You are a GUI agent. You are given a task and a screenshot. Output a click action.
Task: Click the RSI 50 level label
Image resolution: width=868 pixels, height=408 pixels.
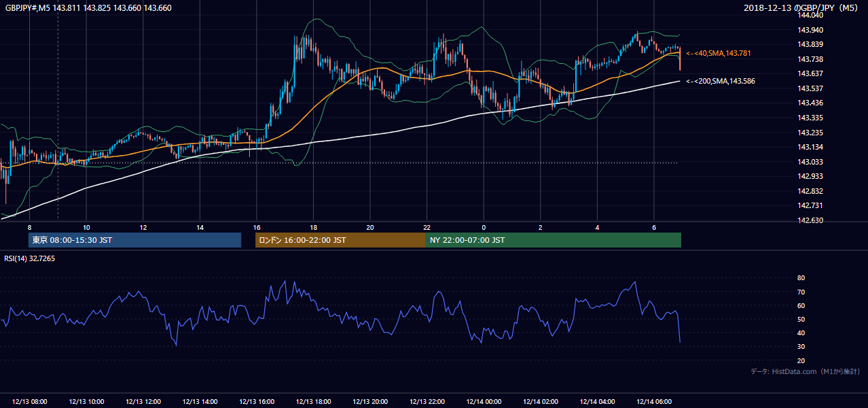pyautogui.click(x=801, y=319)
